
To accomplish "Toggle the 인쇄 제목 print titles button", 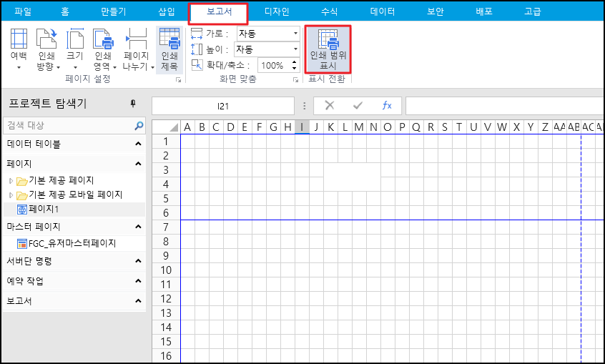I will [169, 49].
